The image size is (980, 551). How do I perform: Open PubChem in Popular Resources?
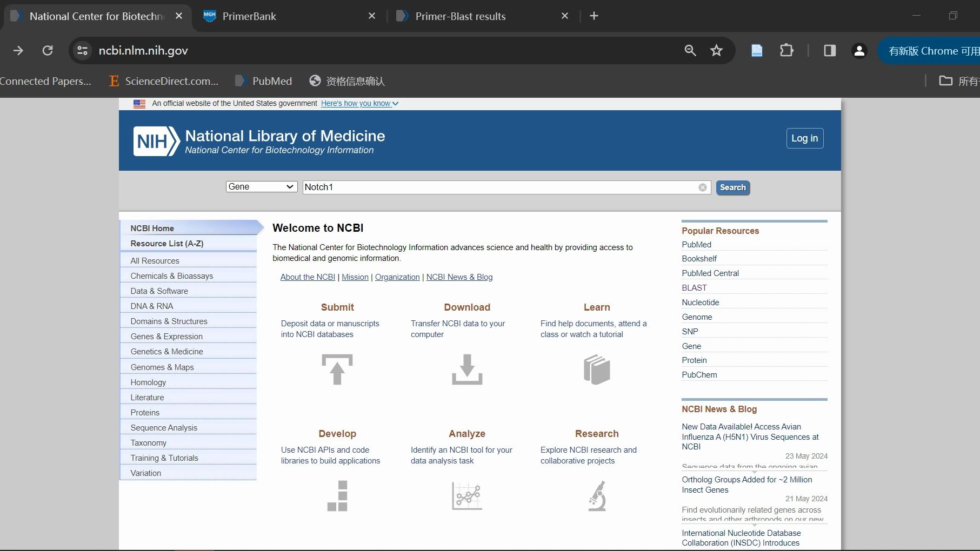click(x=699, y=374)
